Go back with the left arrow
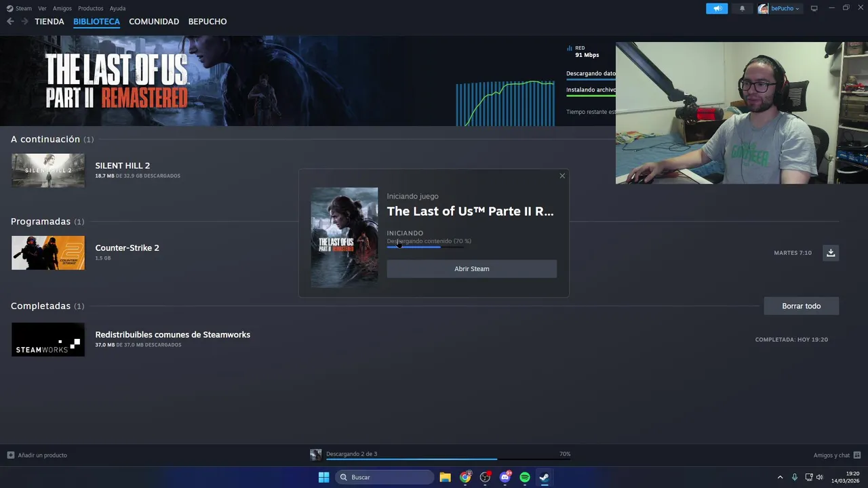This screenshot has height=488, width=868. [x=10, y=22]
